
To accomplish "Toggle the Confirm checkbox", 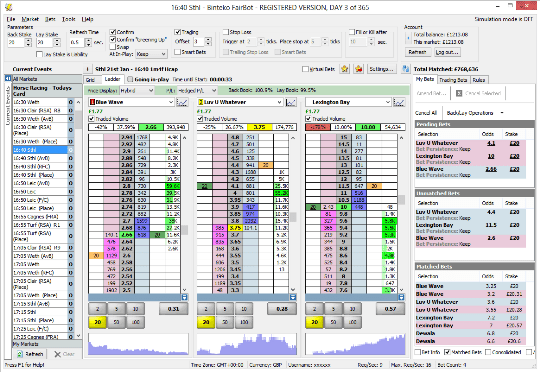I will (113, 32).
